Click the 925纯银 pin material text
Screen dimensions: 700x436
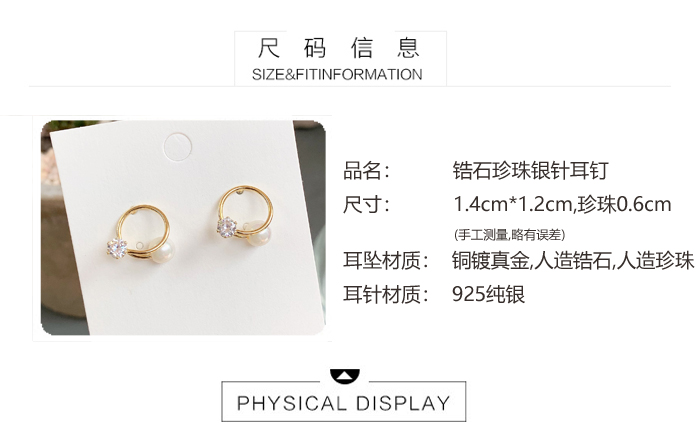pyautogui.click(x=488, y=294)
